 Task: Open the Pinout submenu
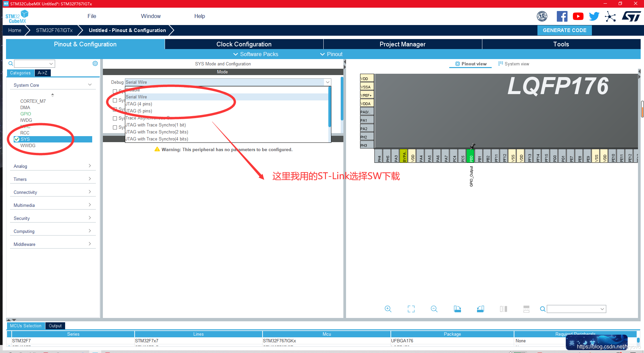coord(331,54)
